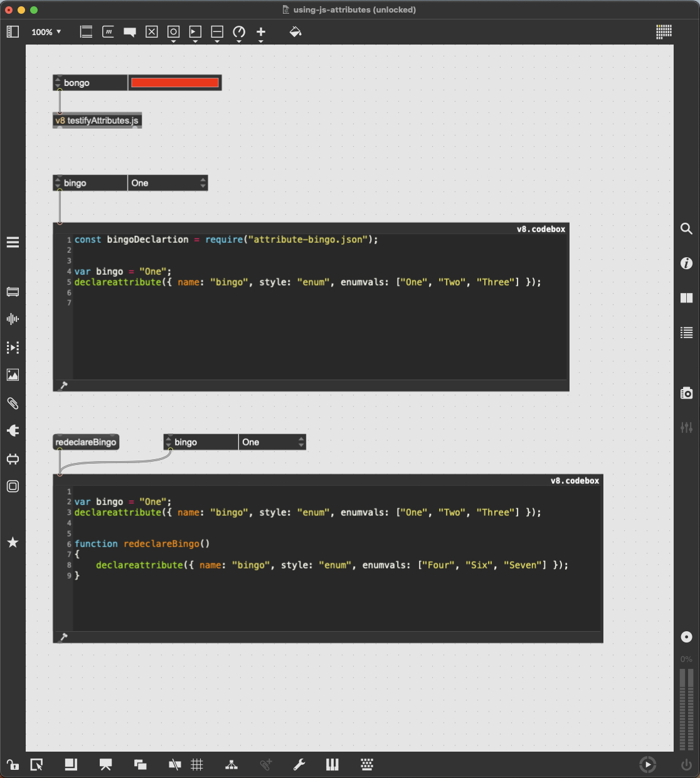Open the slider objects palette
The image size is (700, 778).
tap(217, 33)
